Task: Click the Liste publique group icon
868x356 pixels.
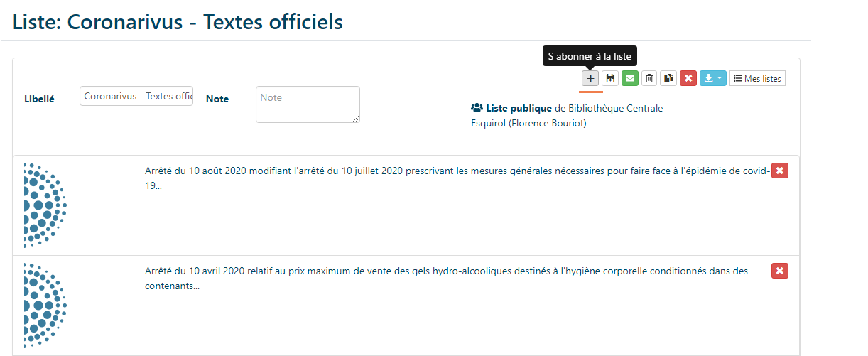Action: click(477, 109)
